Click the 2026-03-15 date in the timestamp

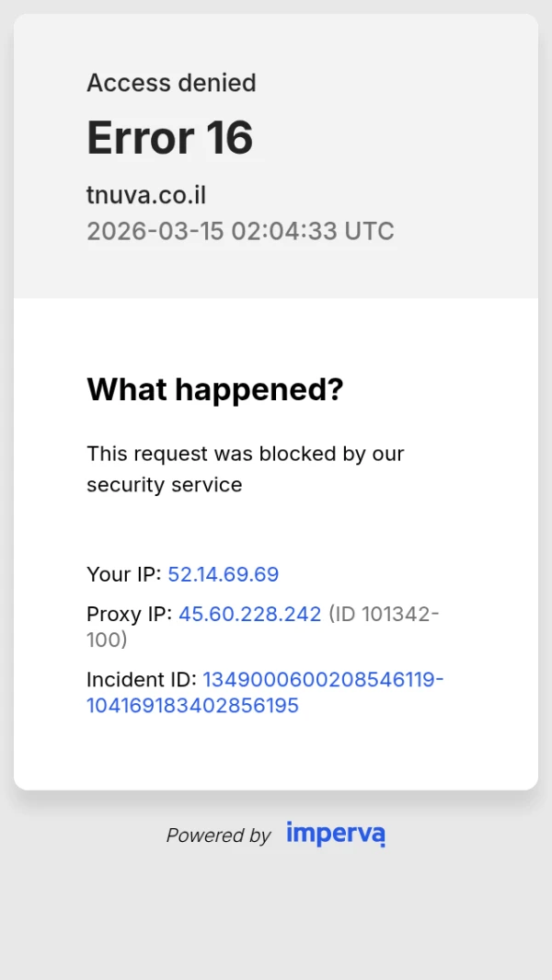[x=155, y=230]
